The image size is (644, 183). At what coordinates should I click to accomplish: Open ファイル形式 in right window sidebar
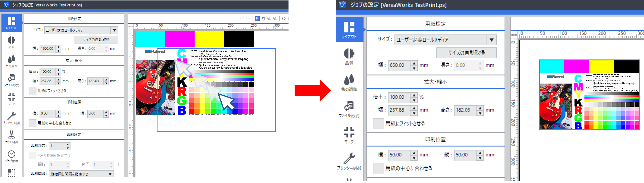[349, 109]
